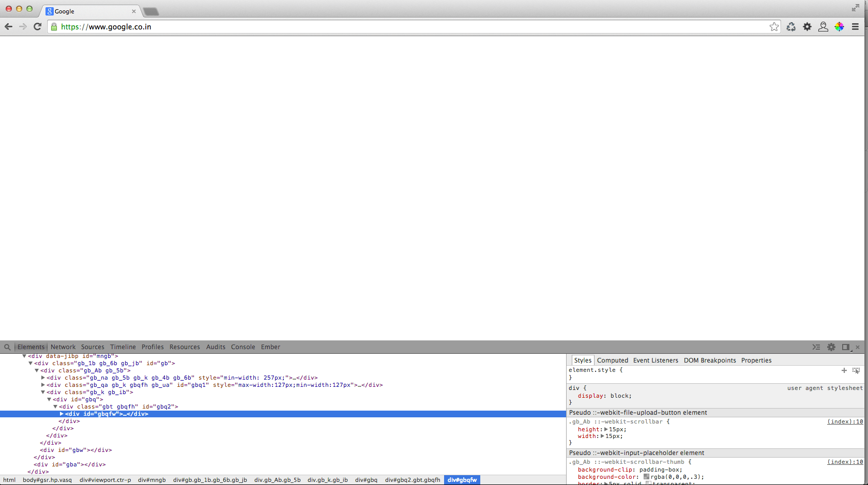The width and height of the screenshot is (868, 485).
Task: Follow the (index):10 stylesheet link
Action: 844,421
